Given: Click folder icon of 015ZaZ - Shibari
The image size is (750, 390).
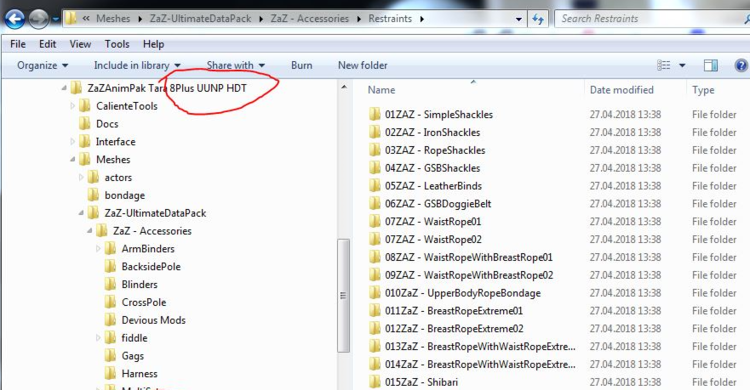Looking at the screenshot, I should [x=375, y=381].
